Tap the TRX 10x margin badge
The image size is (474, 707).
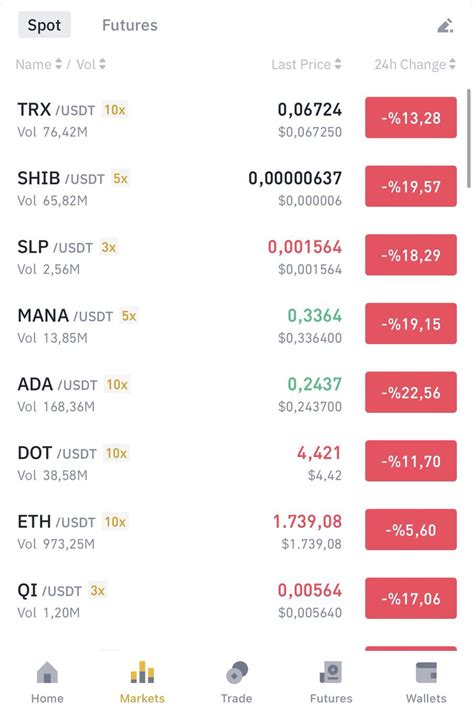(115, 110)
